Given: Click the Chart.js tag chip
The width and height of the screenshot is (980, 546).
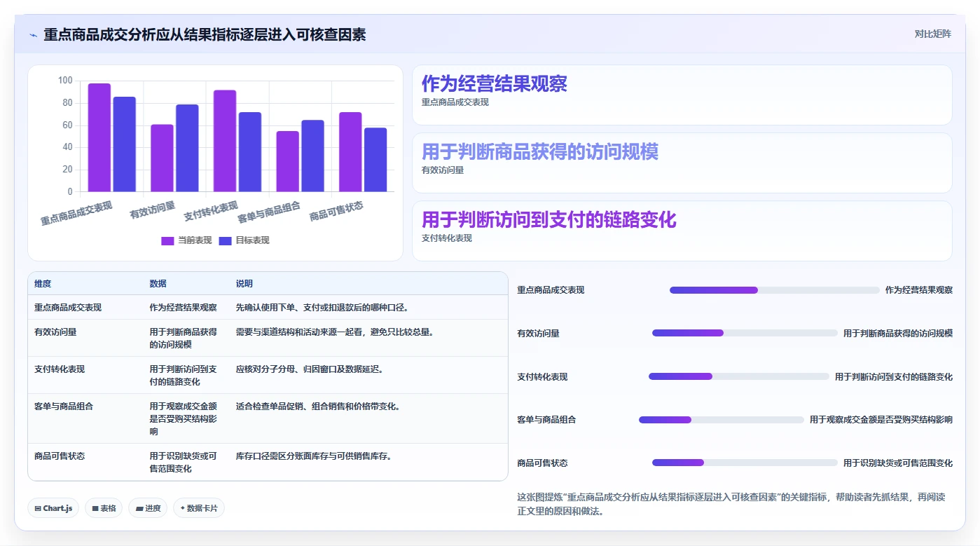Looking at the screenshot, I should coord(53,508).
